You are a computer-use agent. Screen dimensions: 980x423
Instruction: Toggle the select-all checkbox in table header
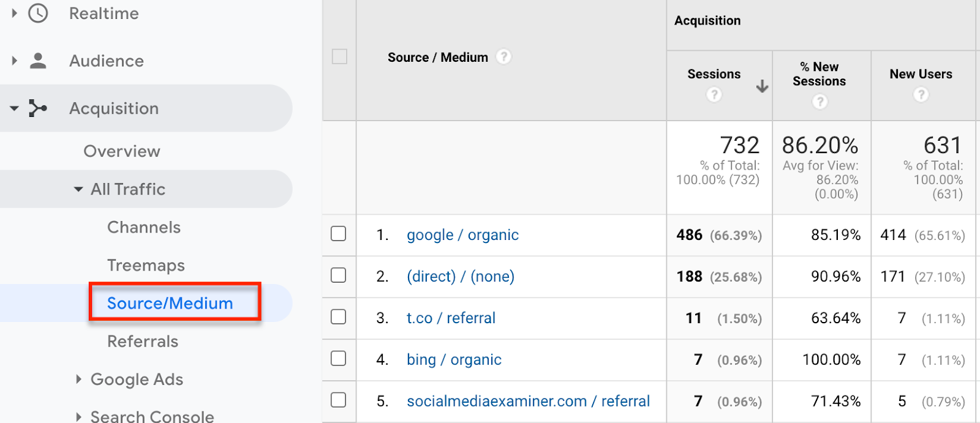coord(339,57)
